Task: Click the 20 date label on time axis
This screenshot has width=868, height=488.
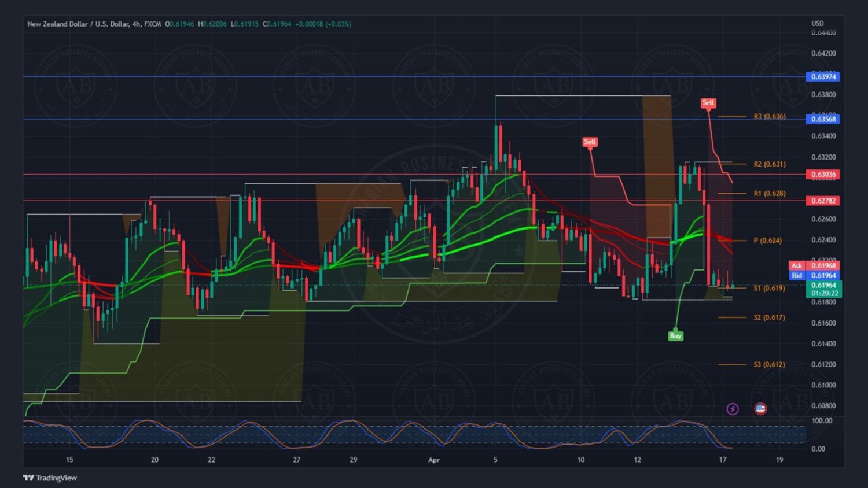Action: 155,460
